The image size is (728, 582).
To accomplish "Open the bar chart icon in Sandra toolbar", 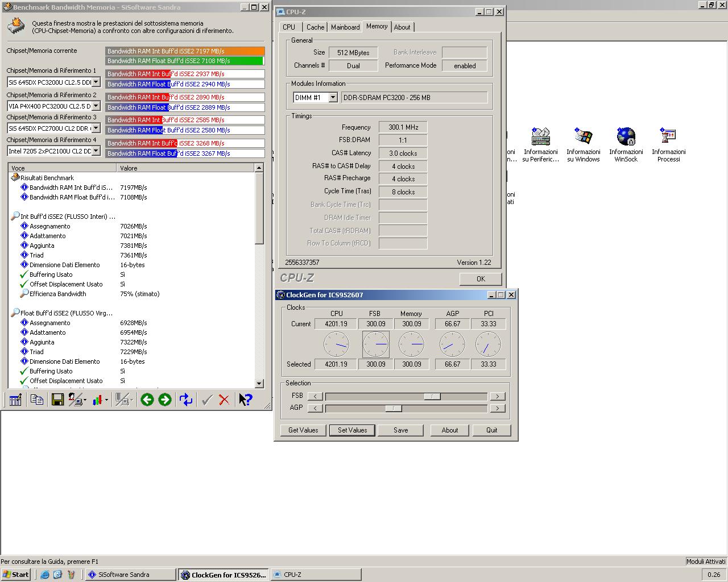I will tap(97, 400).
